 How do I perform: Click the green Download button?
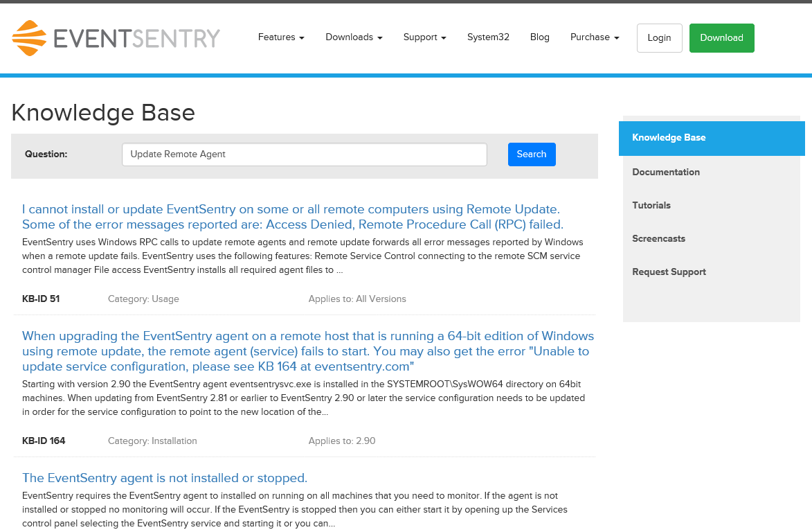tap(721, 38)
